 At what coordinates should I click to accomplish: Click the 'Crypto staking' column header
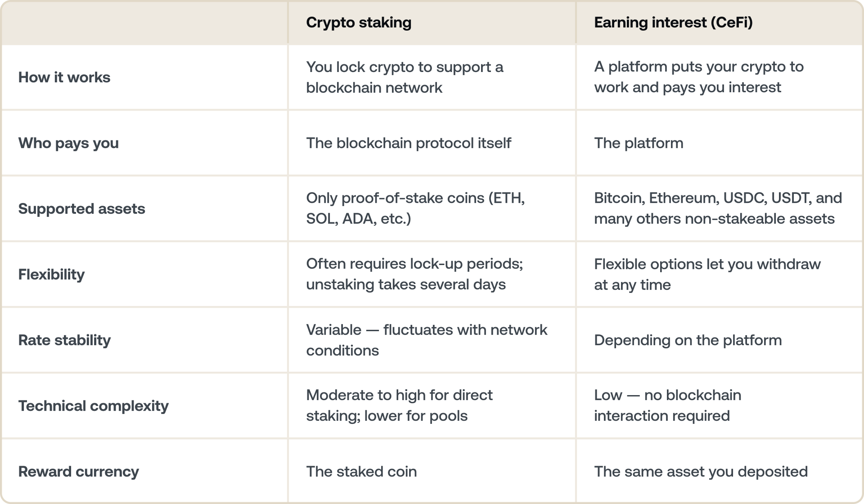[x=359, y=22]
